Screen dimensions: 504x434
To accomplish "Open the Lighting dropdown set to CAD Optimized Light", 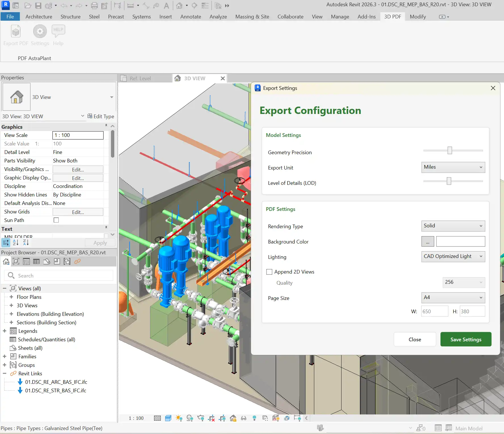I will coord(453,257).
